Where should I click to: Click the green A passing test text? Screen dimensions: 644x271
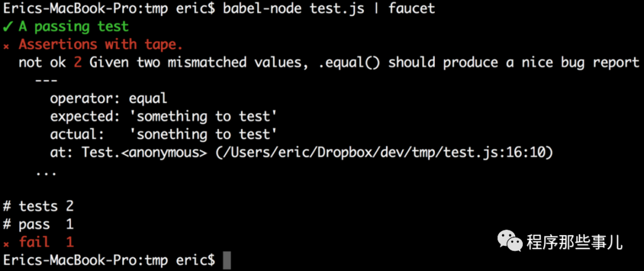pos(73,26)
